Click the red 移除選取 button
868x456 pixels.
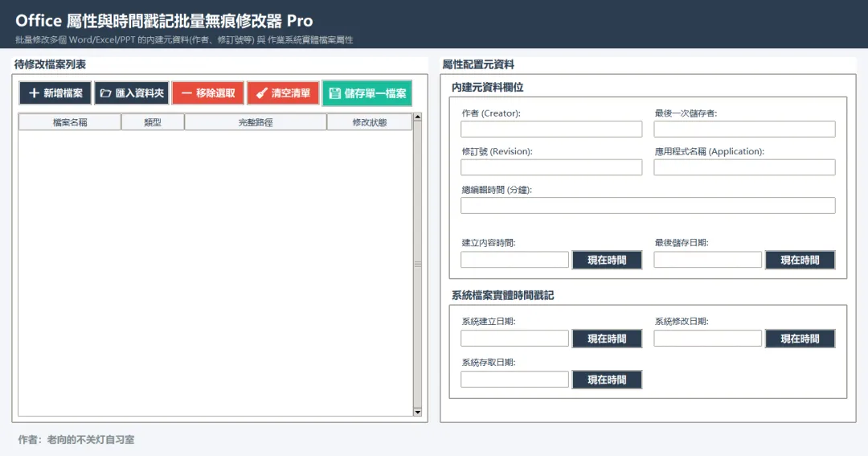click(208, 93)
